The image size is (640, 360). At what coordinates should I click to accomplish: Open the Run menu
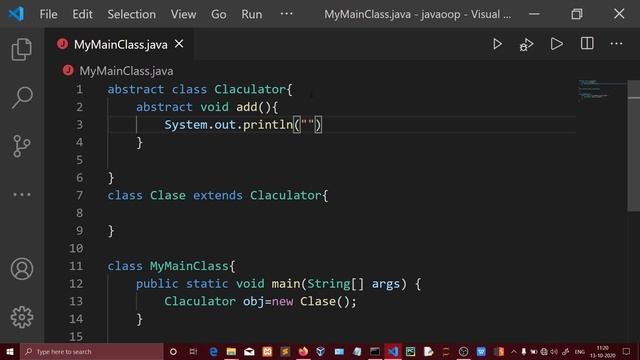pyautogui.click(x=251, y=14)
